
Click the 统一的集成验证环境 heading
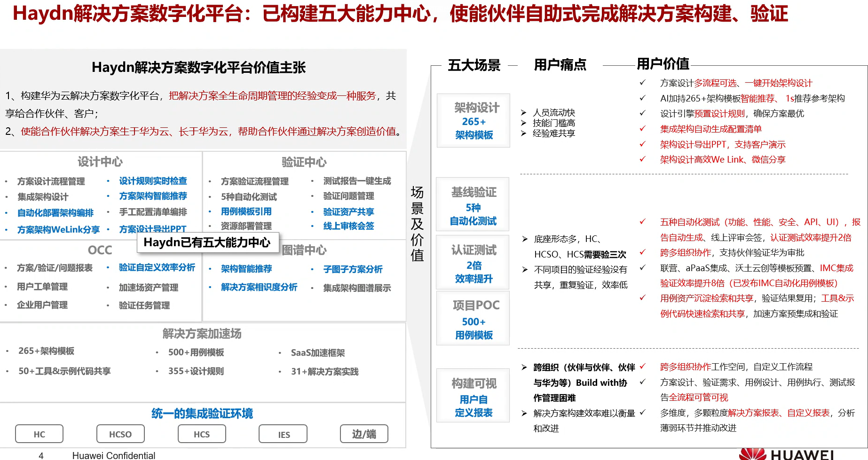point(202,413)
